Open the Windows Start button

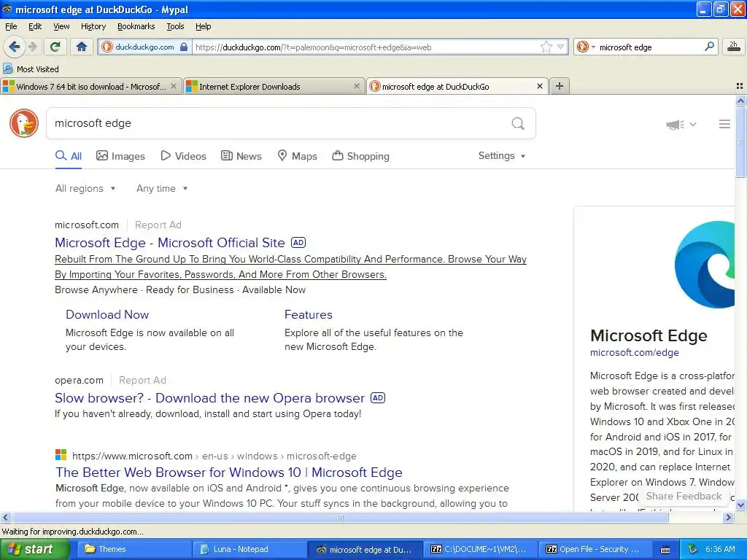click(34, 549)
